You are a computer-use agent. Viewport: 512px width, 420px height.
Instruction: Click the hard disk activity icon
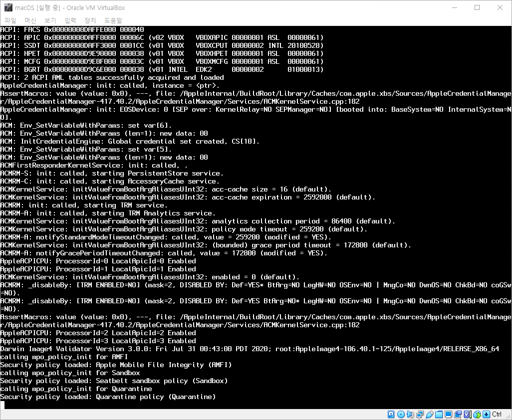click(391, 415)
